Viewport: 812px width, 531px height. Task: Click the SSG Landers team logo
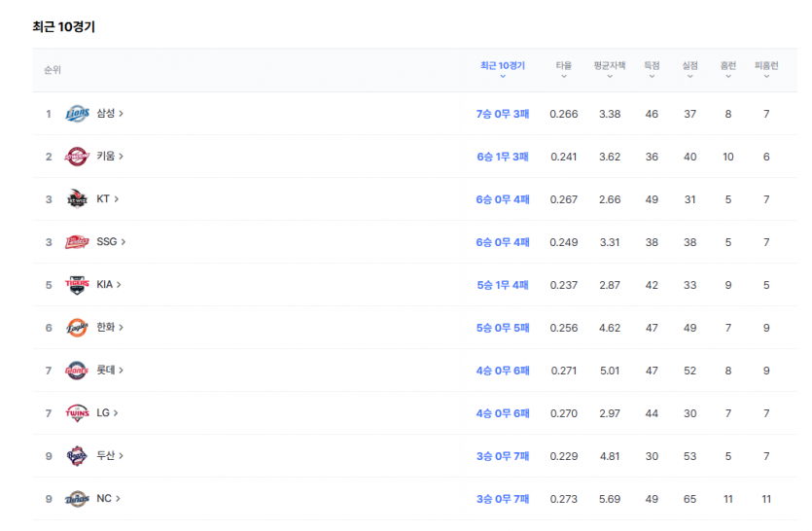pyautogui.click(x=77, y=242)
